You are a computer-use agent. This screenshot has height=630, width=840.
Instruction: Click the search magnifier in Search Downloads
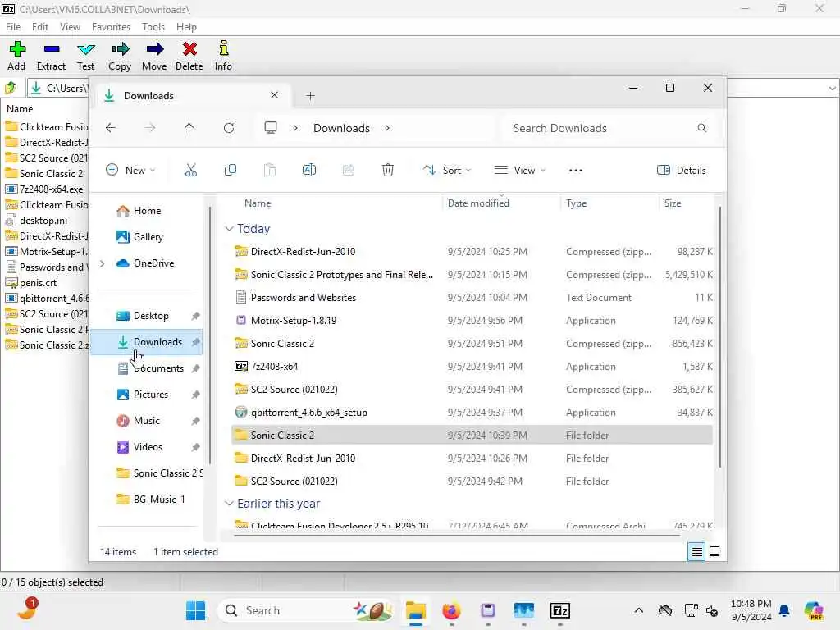(x=702, y=128)
